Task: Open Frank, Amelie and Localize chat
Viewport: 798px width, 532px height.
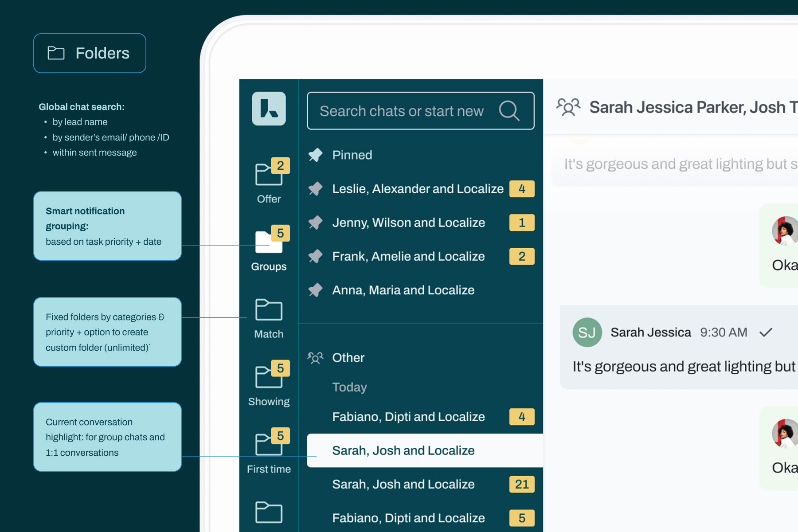Action: click(x=421, y=256)
